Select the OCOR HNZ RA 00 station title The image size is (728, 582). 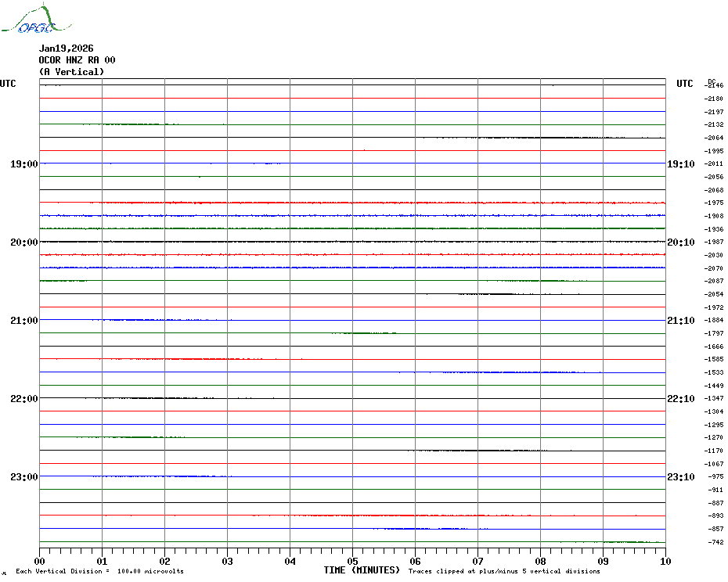pyautogui.click(x=77, y=60)
